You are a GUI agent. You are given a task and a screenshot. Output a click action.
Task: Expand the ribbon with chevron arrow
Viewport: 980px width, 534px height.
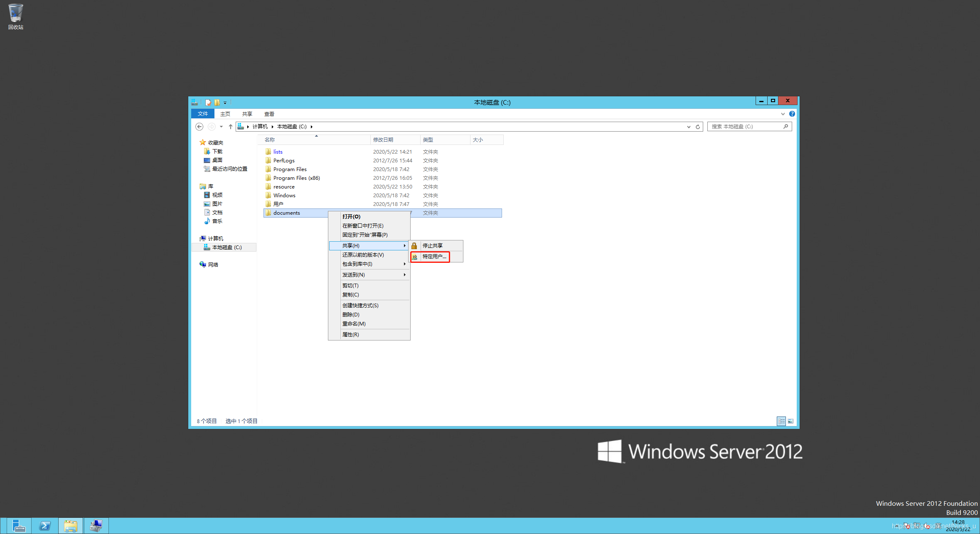783,114
